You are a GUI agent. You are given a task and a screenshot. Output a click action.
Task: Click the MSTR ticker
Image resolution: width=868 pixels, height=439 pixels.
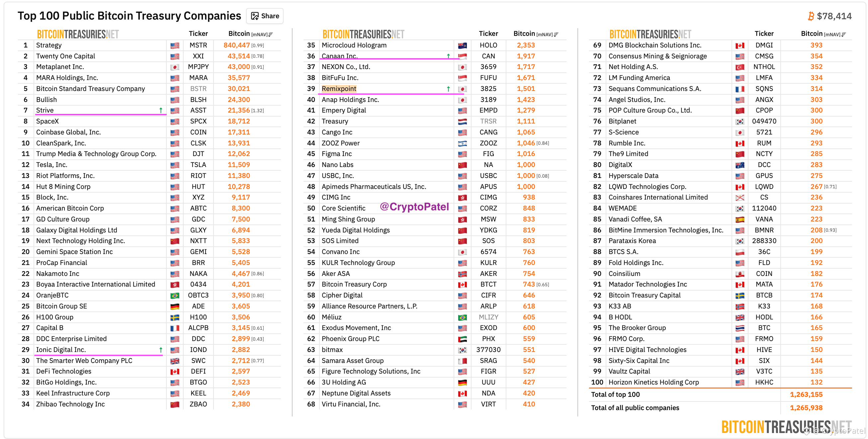point(198,45)
